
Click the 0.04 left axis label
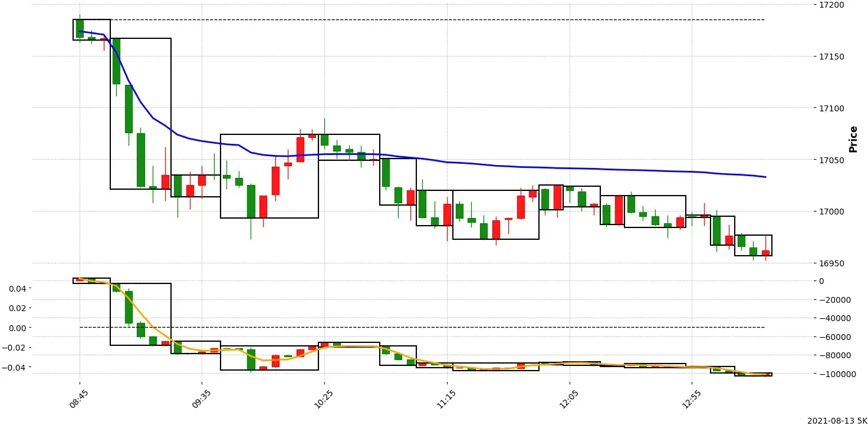[18, 289]
